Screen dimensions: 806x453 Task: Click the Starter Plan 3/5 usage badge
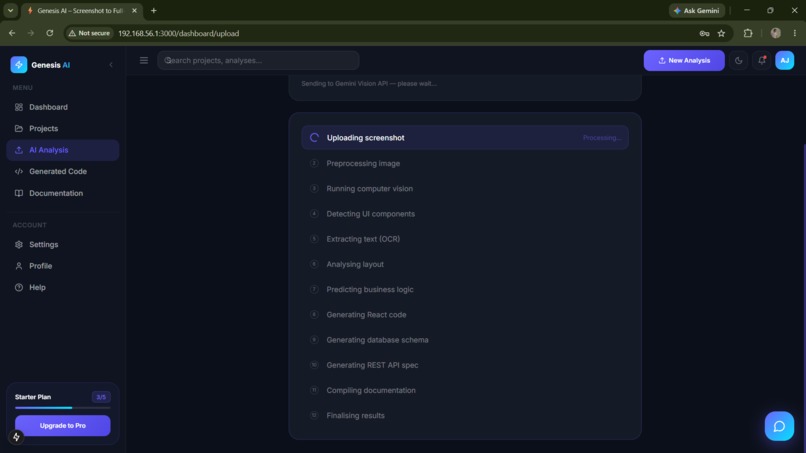coord(101,397)
